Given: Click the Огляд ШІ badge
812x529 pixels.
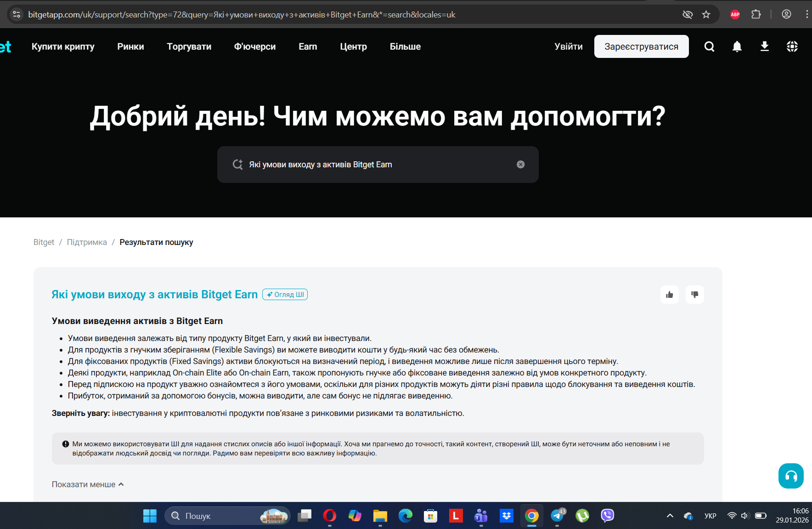Looking at the screenshot, I should pos(285,295).
